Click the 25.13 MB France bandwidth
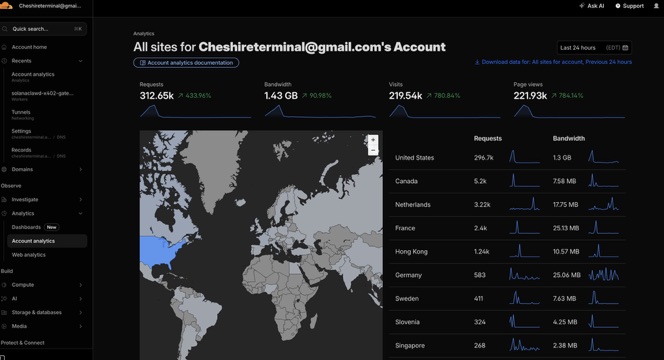This screenshot has height=360, width=664. (566, 228)
